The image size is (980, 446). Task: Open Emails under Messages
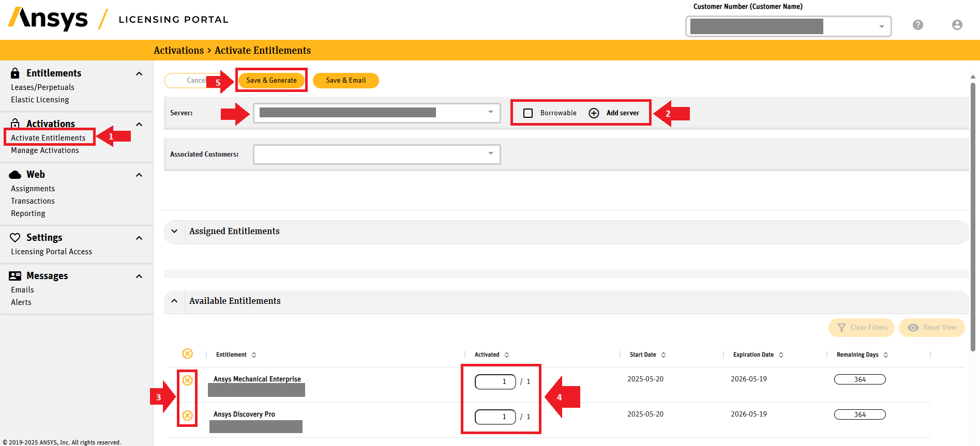(22, 290)
